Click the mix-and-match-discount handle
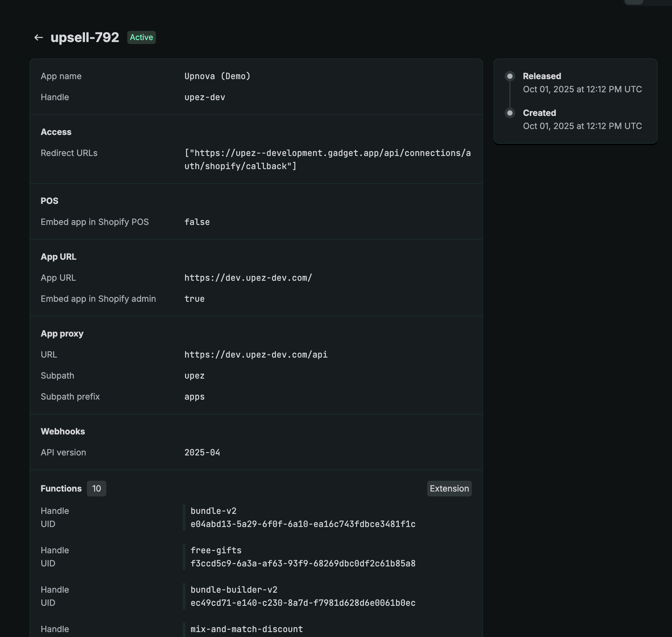The image size is (672, 637). (x=247, y=629)
